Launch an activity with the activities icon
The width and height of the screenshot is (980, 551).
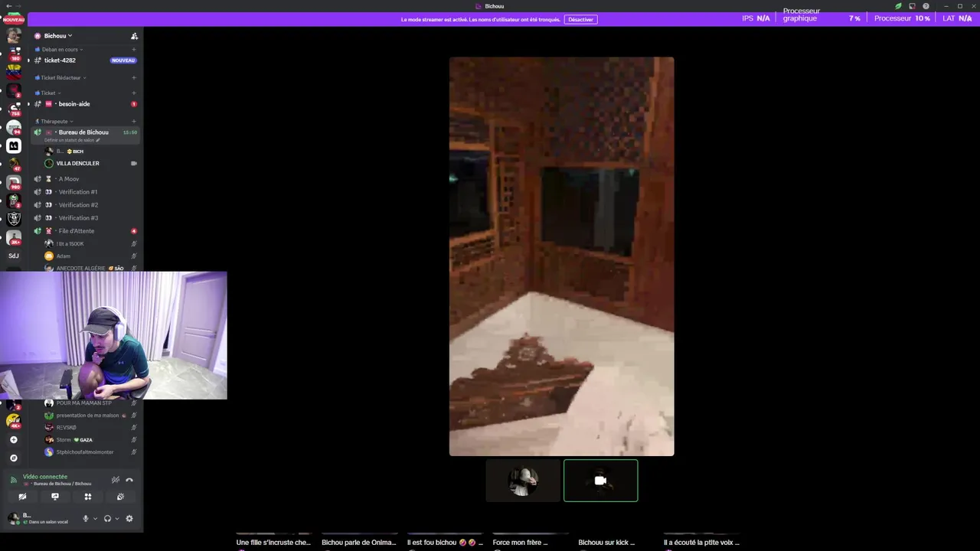(x=88, y=497)
